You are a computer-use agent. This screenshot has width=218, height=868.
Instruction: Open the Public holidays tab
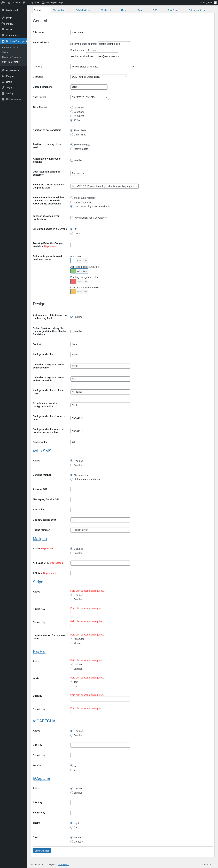(83, 10)
